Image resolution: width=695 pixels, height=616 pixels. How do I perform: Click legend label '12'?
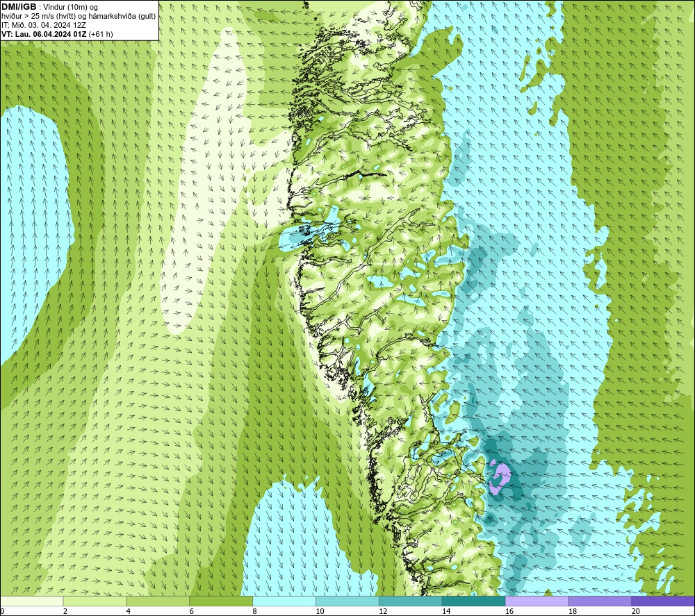coord(383,611)
